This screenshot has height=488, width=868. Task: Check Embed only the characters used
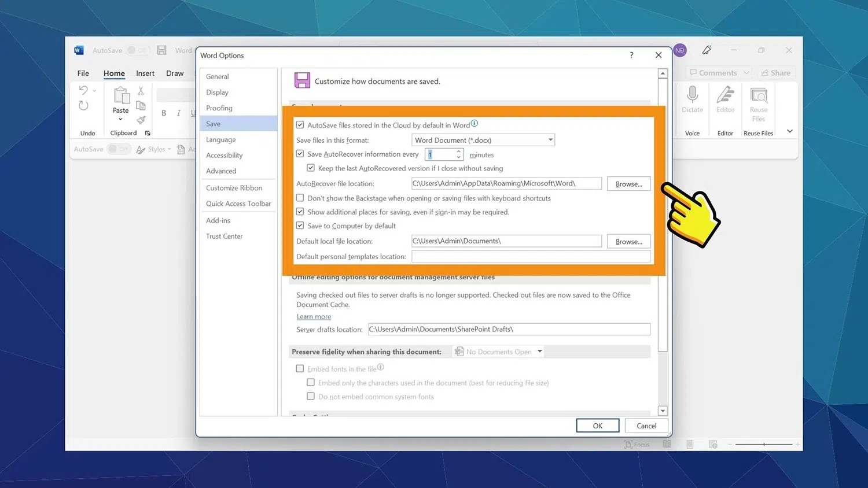pos(311,382)
